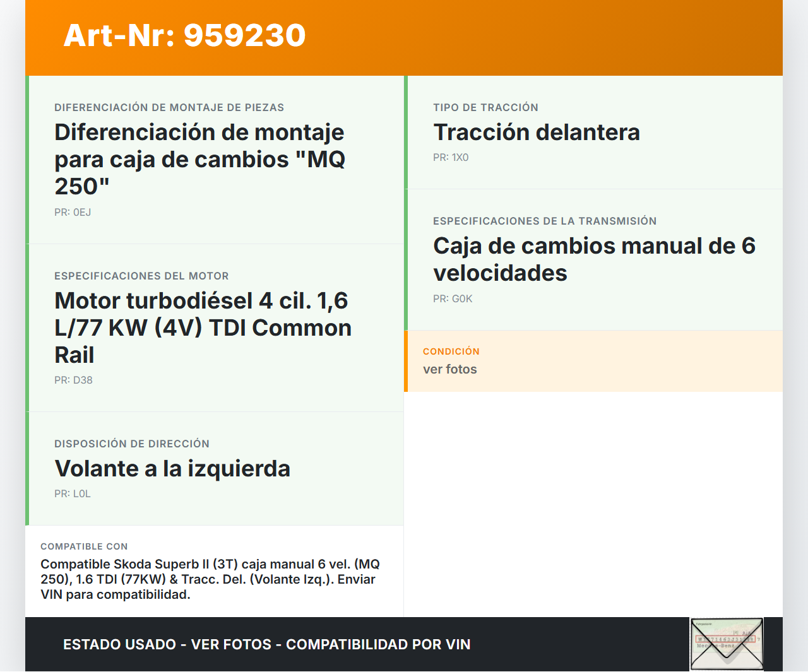
Task: Click the PR: G0K transmission code
Action: (x=453, y=299)
